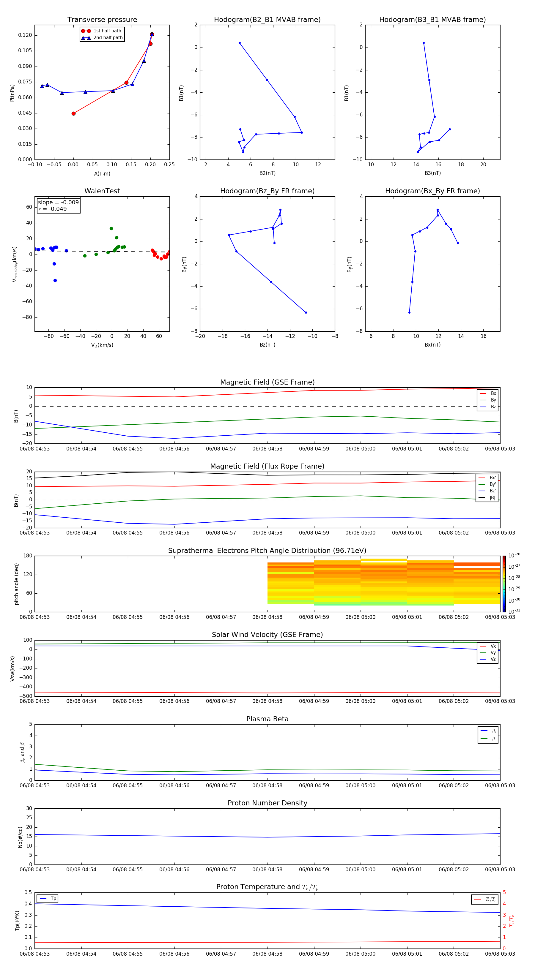Click 'Hodogram(B3_B1 MVAB frame)' title

point(432,20)
